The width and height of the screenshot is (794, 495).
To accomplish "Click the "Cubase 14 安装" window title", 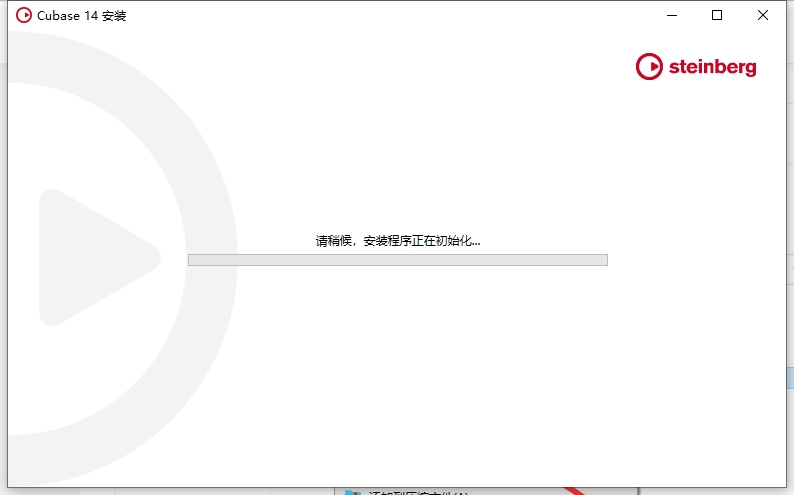I will pos(82,16).
